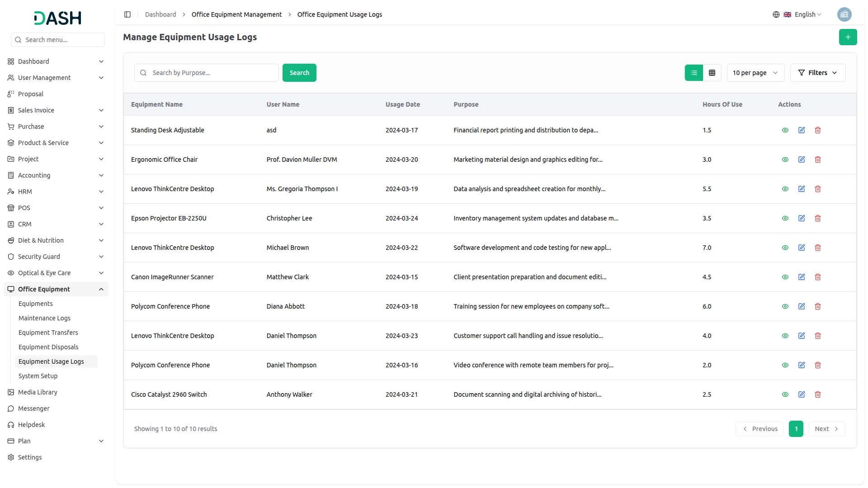The image size is (868, 488).
Task: Toggle the sidebar collapse icon
Action: click(127, 14)
